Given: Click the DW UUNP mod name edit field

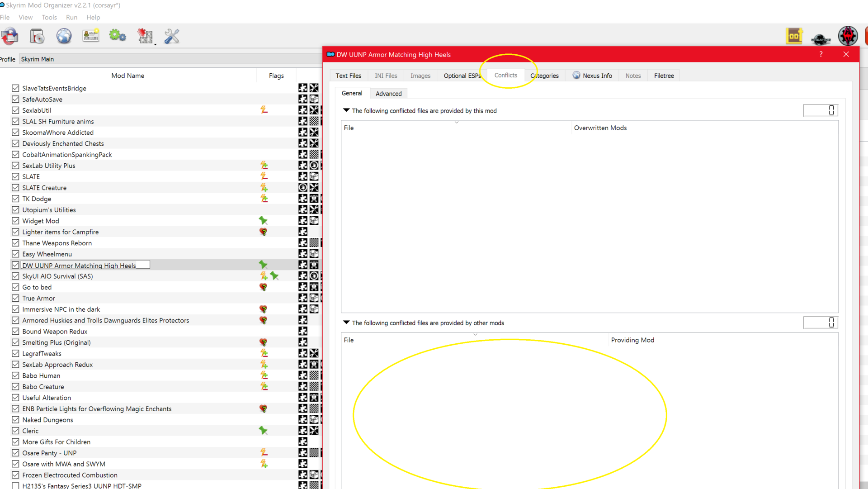Looking at the screenshot, I should (x=85, y=265).
